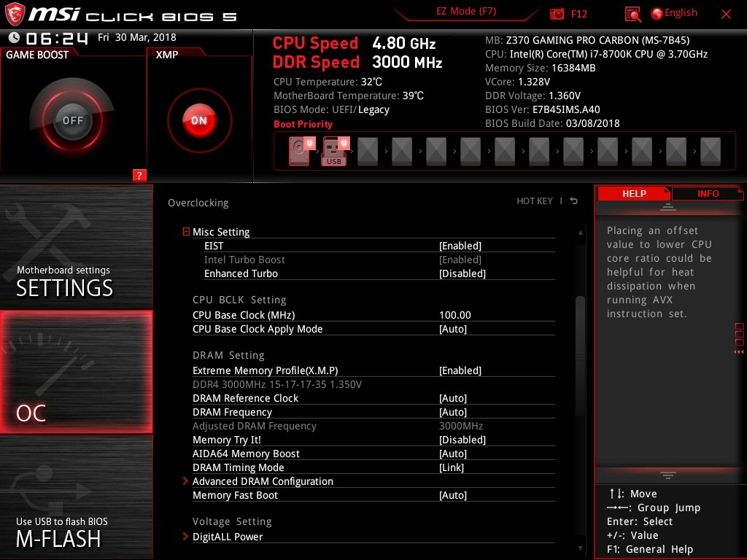Change Memory Try It! [Disabled] value
This screenshot has height=560, width=747.
462,440
